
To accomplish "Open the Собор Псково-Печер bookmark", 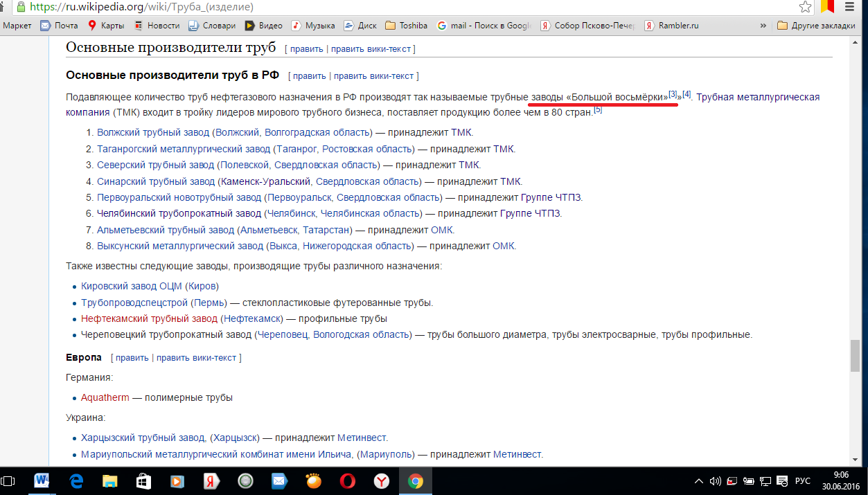I will pos(588,26).
